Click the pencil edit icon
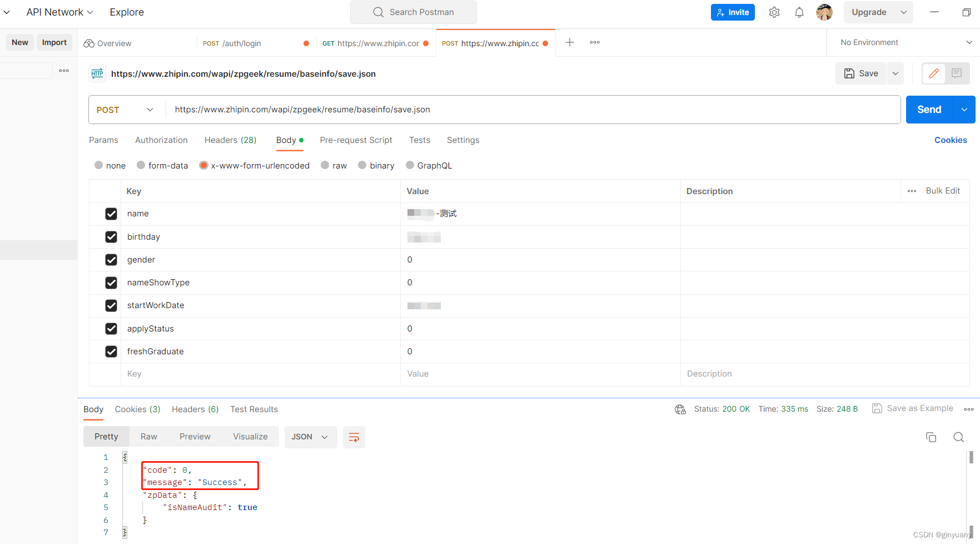The width and height of the screenshot is (980, 544). (x=934, y=73)
